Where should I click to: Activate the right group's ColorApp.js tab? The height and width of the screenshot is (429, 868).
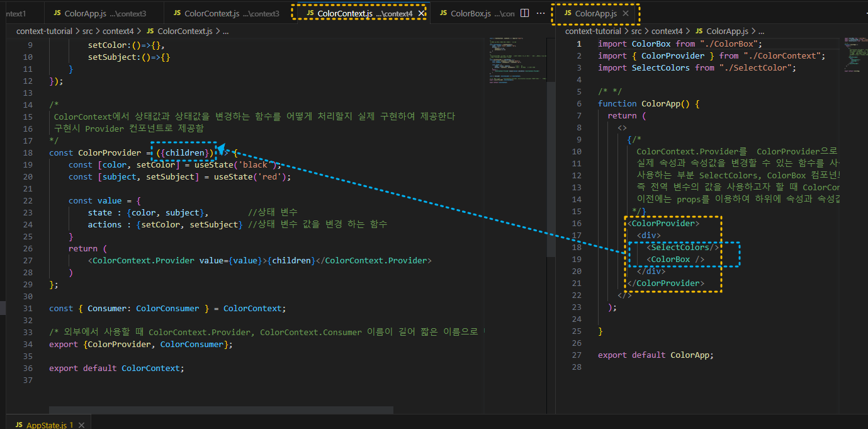pyautogui.click(x=595, y=13)
